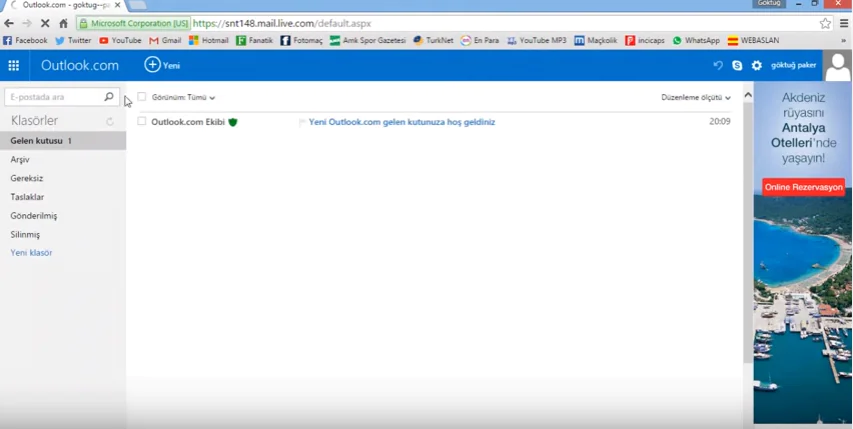Go back with the browser back arrow
This screenshot has width=853, height=429.
pos(9,23)
